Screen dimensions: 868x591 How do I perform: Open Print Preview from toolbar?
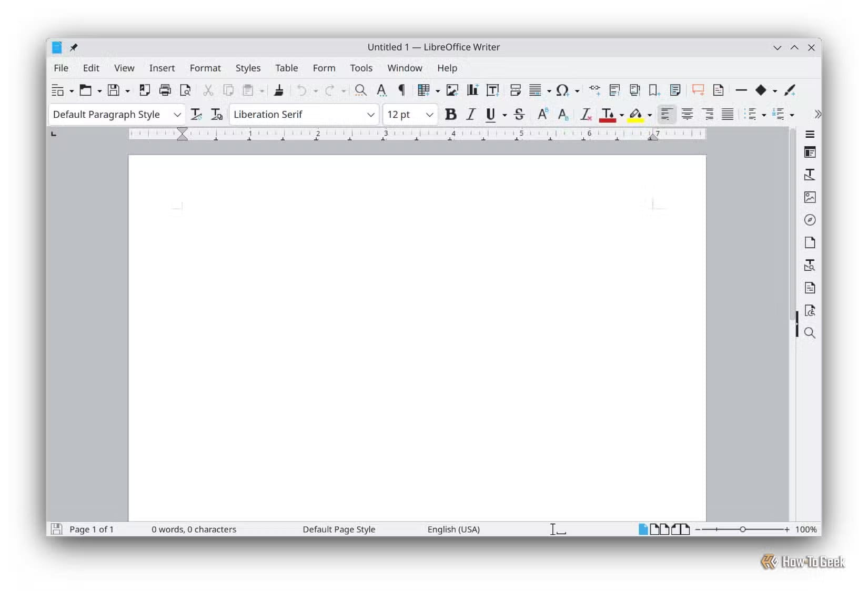pos(185,90)
